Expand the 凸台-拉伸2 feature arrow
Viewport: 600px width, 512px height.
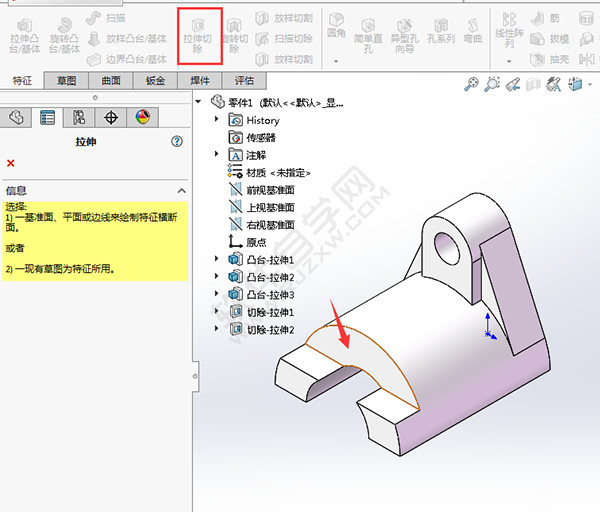[217, 276]
